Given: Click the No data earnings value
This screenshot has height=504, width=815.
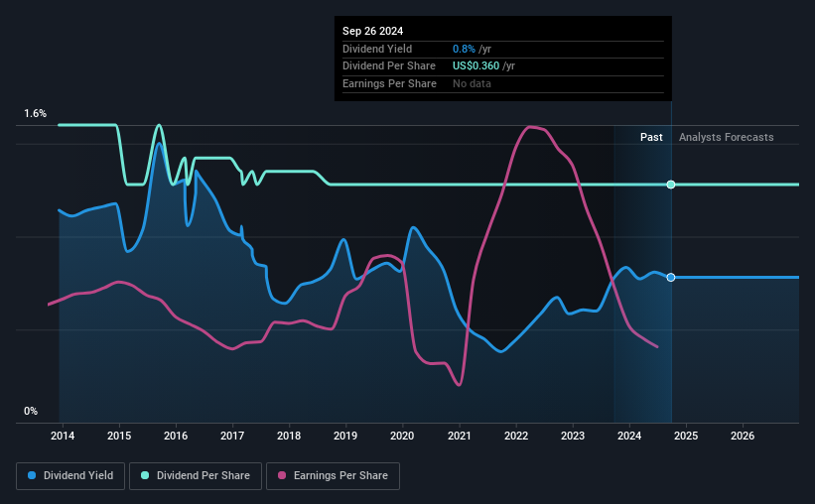Looking at the screenshot, I should click(472, 83).
